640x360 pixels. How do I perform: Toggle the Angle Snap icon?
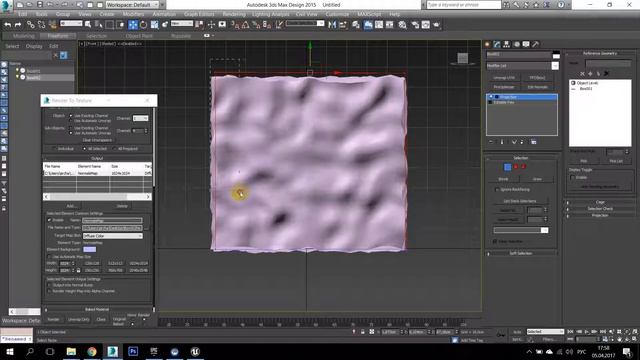(246, 25)
